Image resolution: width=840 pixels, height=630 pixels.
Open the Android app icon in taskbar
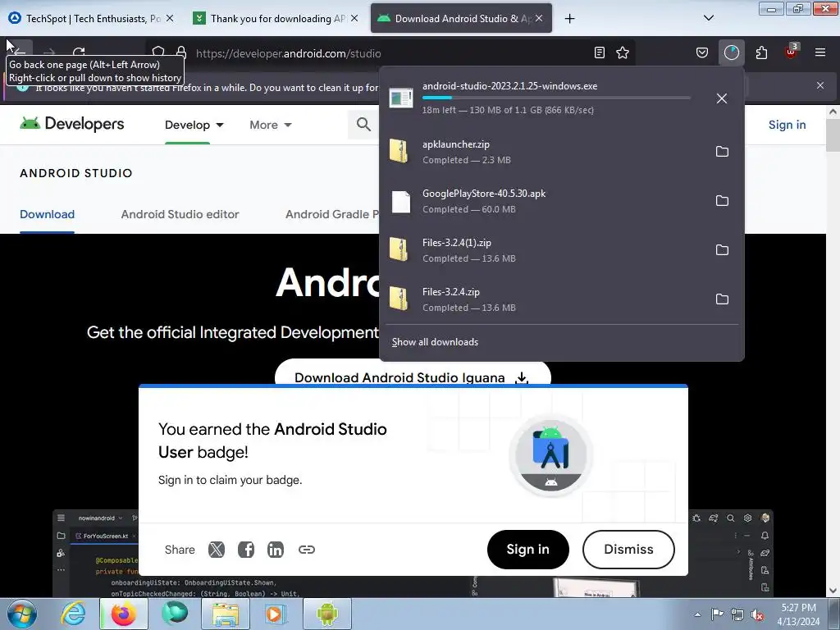pos(327,614)
